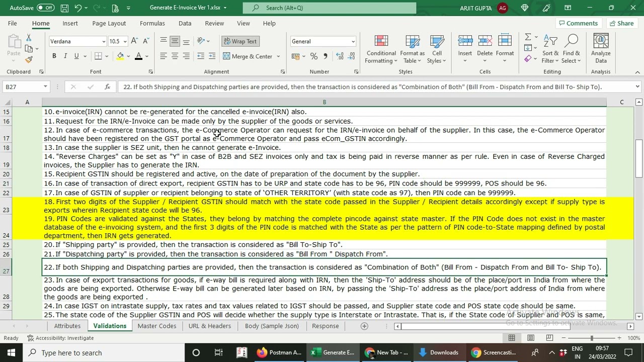Open the Sort & Filter menu

tap(550, 49)
